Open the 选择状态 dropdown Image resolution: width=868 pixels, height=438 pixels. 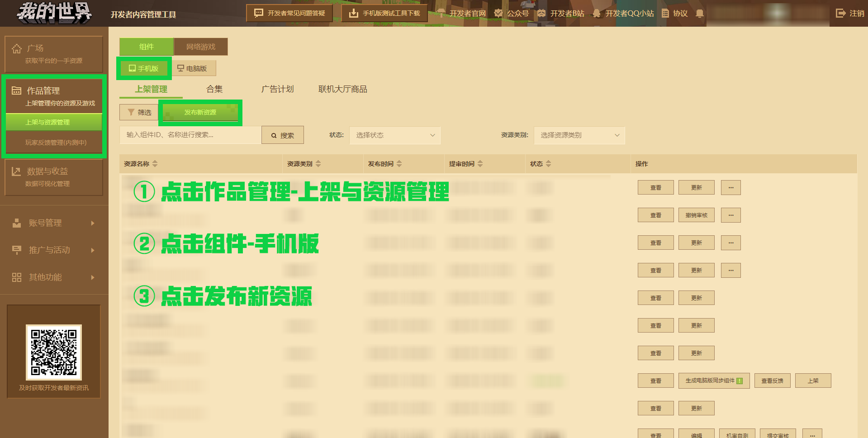coord(395,135)
